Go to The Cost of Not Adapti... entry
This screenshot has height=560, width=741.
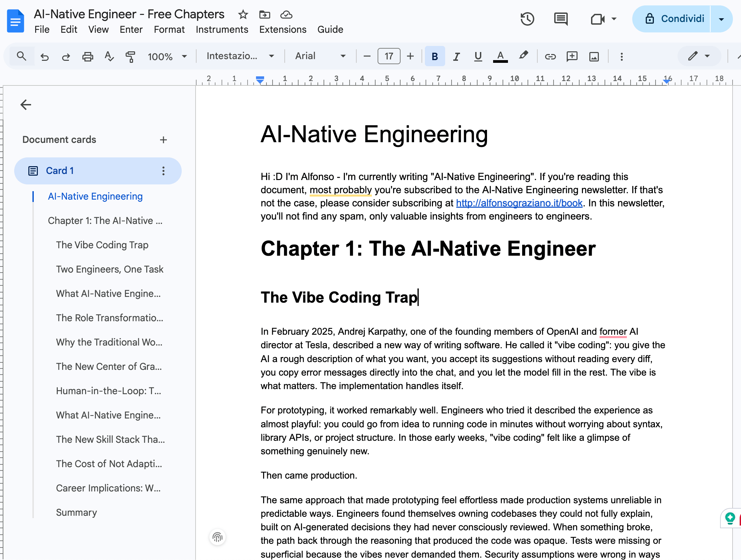pyautogui.click(x=109, y=464)
